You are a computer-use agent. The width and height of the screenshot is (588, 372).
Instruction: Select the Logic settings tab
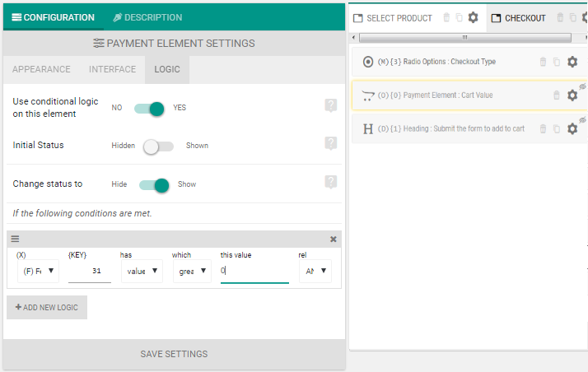(167, 69)
